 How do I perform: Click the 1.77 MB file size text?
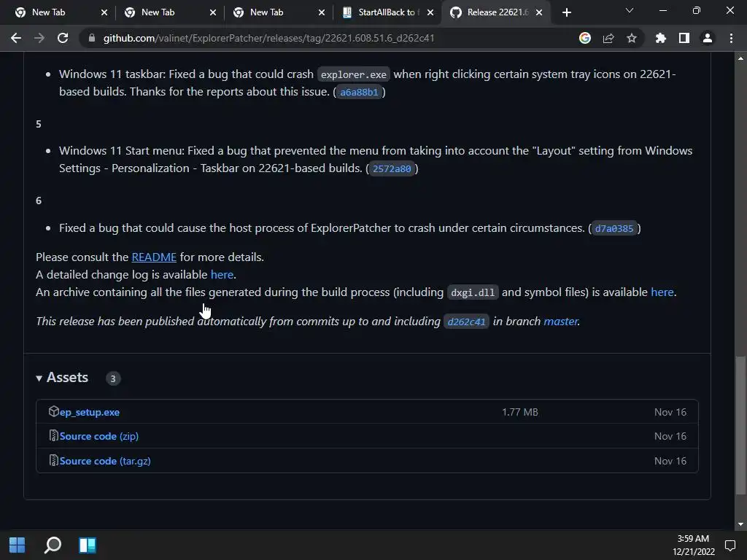pyautogui.click(x=519, y=413)
